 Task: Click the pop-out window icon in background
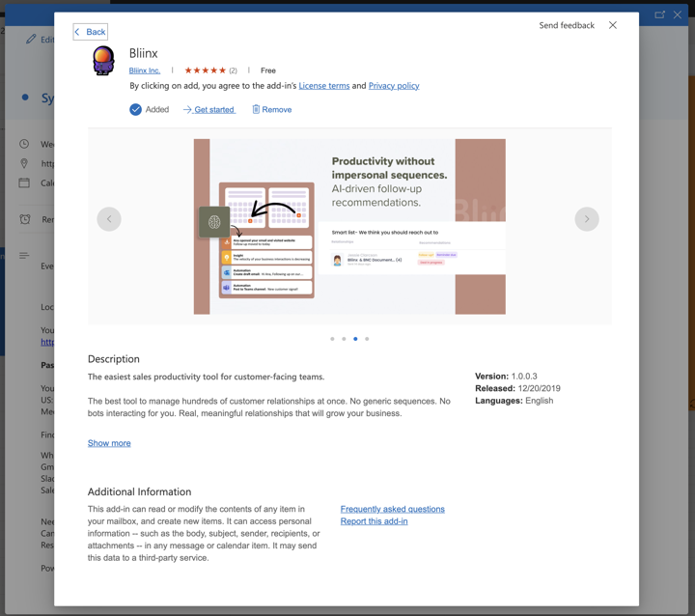pos(659,14)
